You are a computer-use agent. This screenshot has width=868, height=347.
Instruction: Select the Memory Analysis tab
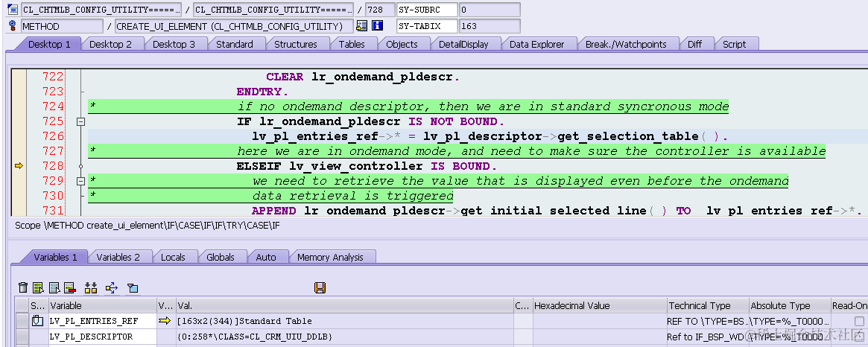point(330,257)
